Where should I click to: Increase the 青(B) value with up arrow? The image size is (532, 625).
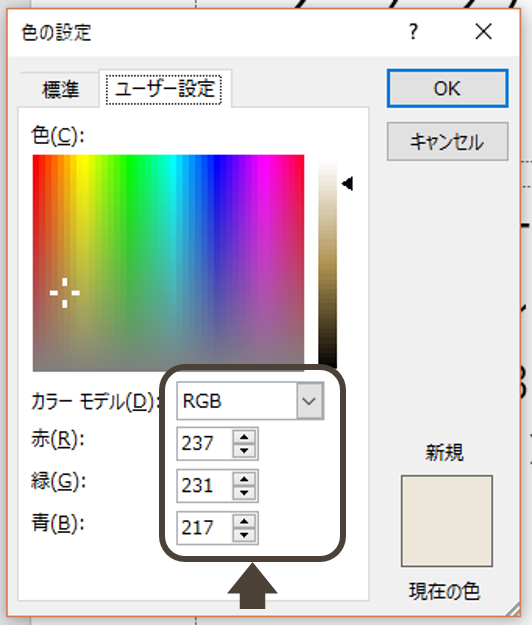(244, 521)
